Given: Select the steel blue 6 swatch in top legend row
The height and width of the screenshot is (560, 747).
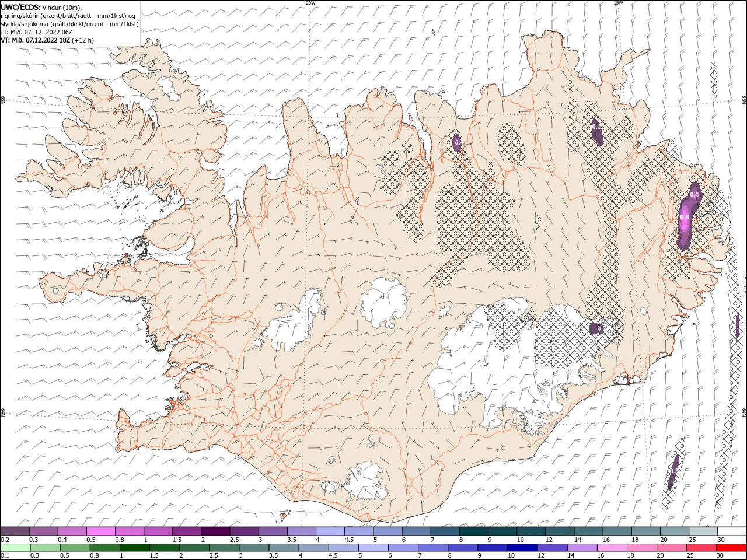Looking at the screenshot, I should pyautogui.click(x=416, y=531).
